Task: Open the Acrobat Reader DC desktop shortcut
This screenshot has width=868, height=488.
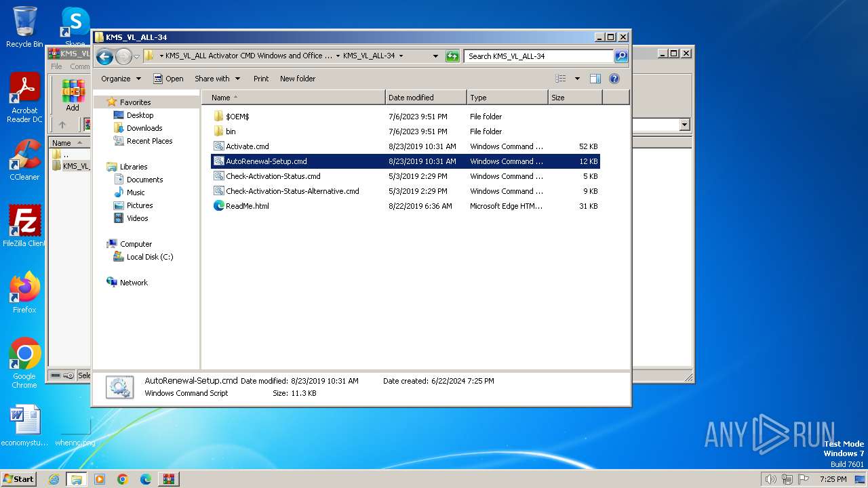Action: (24, 98)
